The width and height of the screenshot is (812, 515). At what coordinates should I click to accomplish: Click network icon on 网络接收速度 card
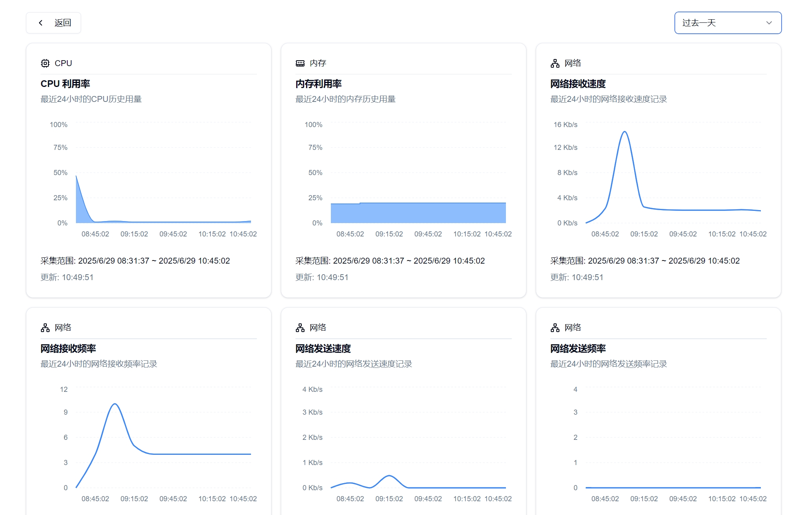pos(555,63)
